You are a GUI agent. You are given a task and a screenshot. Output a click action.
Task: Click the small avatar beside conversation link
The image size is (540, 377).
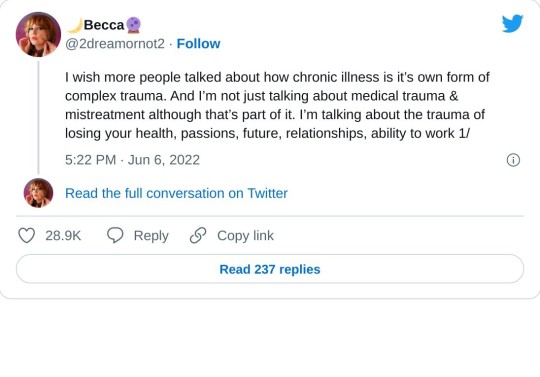click(x=38, y=193)
